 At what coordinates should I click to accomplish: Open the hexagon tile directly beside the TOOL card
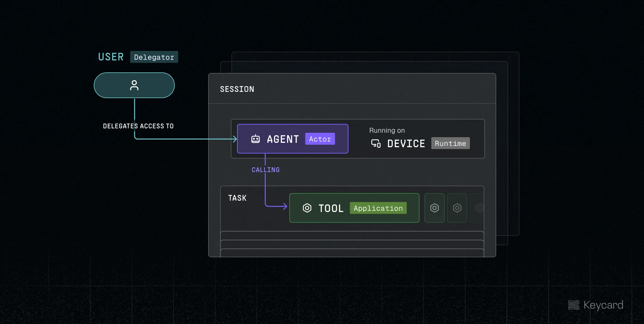[435, 208]
